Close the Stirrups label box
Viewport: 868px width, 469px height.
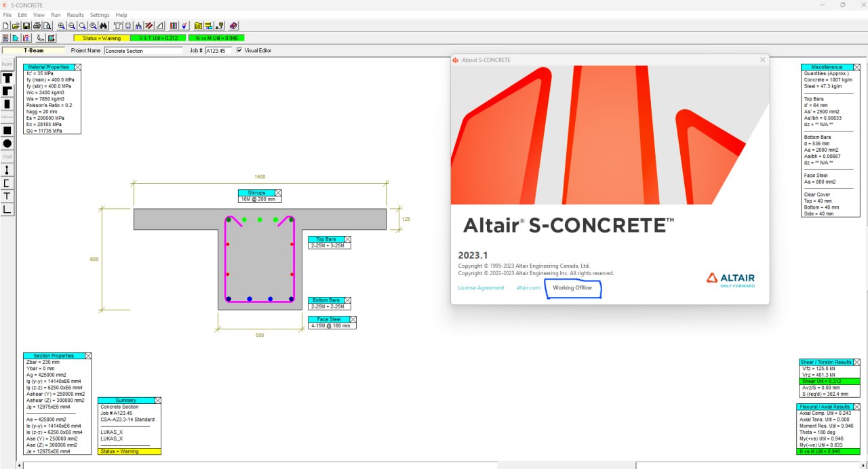click(x=278, y=193)
